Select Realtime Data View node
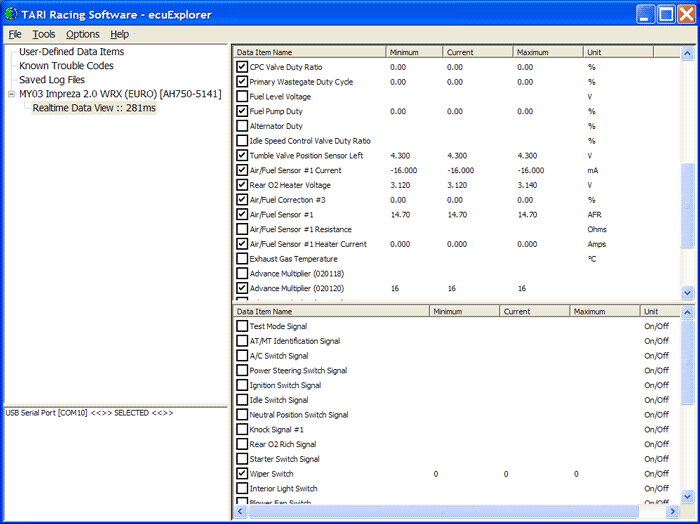 point(93,108)
